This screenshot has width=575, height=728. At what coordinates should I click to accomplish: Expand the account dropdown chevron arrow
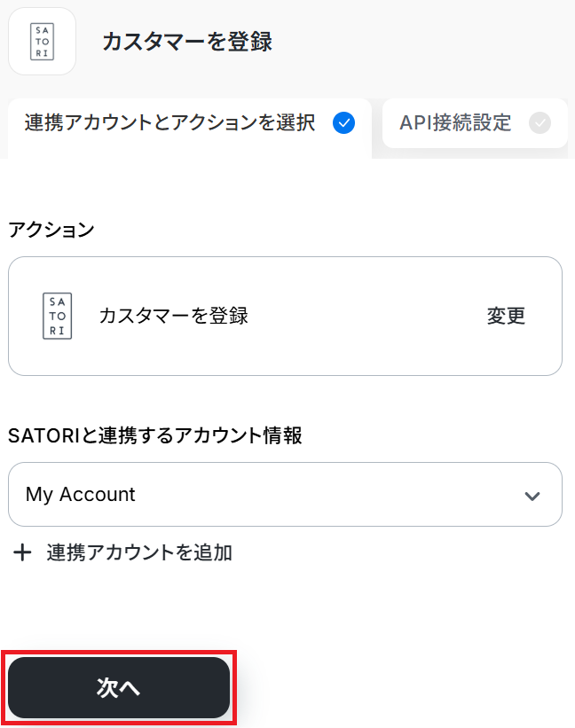point(532,496)
